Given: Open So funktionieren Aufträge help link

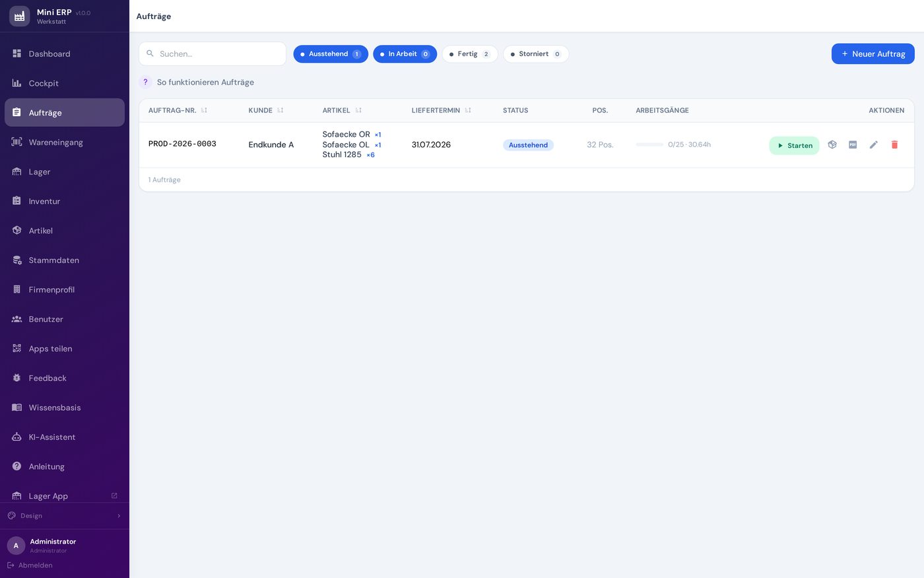Looking at the screenshot, I should (205, 82).
